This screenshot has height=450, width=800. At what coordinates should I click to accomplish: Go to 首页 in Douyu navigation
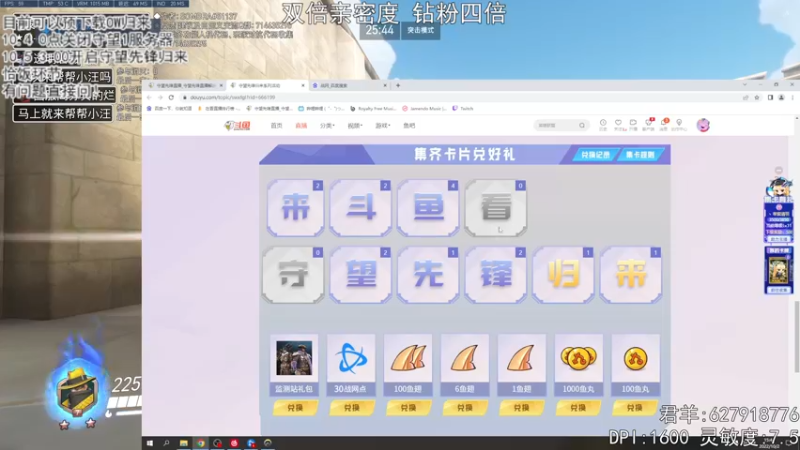point(277,126)
